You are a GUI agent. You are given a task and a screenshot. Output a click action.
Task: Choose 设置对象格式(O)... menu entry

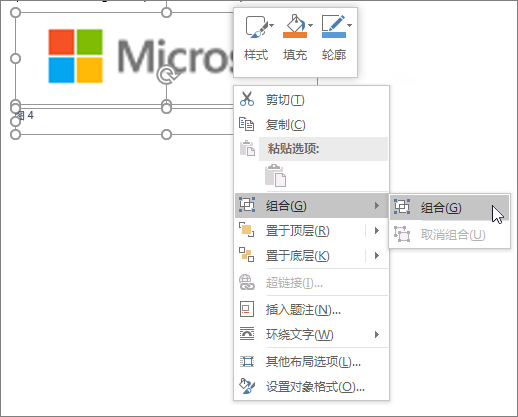point(312,387)
